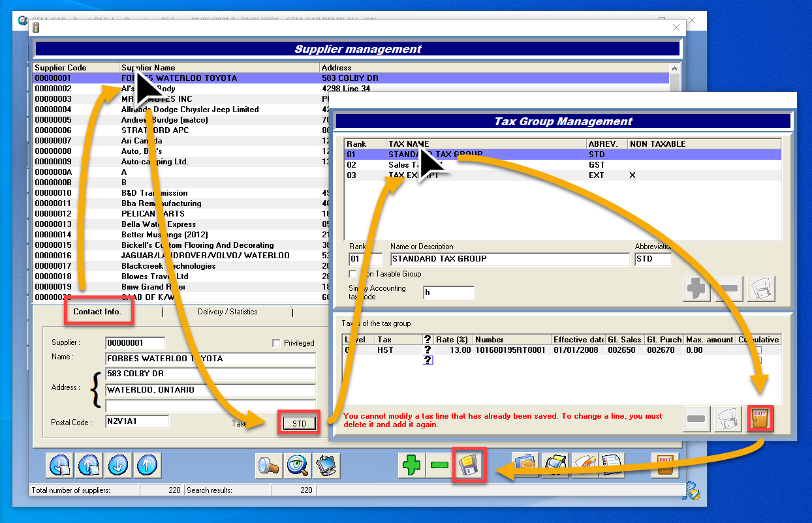Click the Simply Accounting tax code field

coord(448,292)
